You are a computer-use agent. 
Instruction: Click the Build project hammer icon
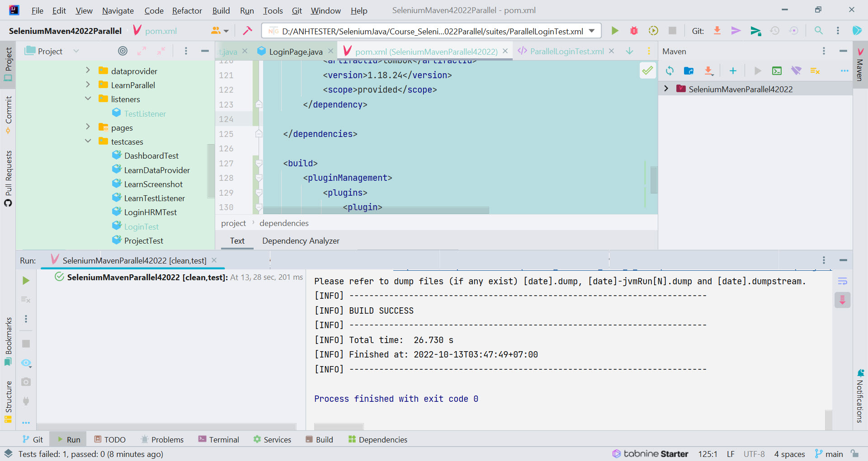(247, 31)
